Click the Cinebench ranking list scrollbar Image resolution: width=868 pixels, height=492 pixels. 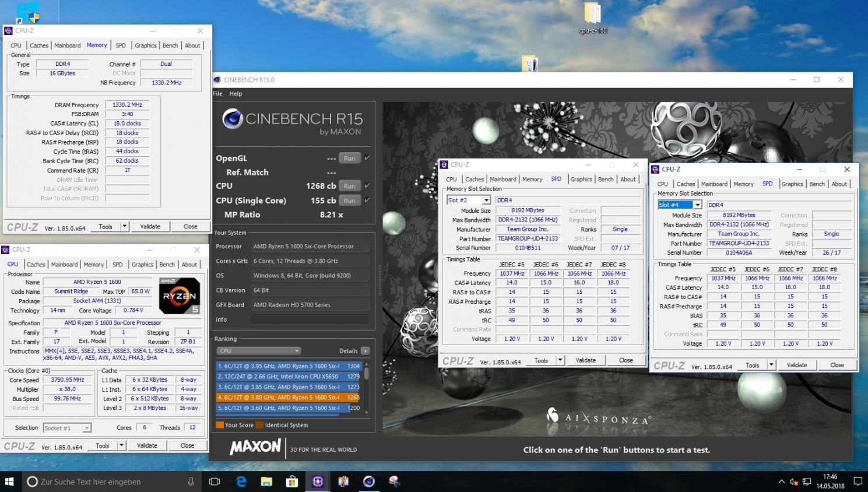coord(367,388)
